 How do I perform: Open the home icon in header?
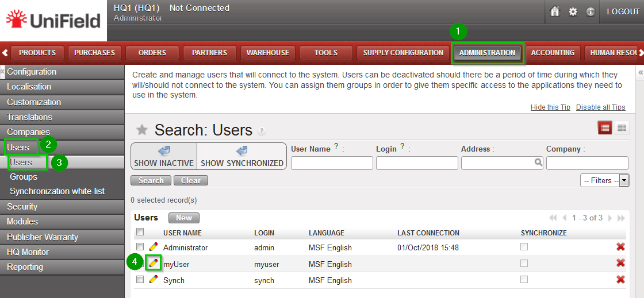pos(555,11)
